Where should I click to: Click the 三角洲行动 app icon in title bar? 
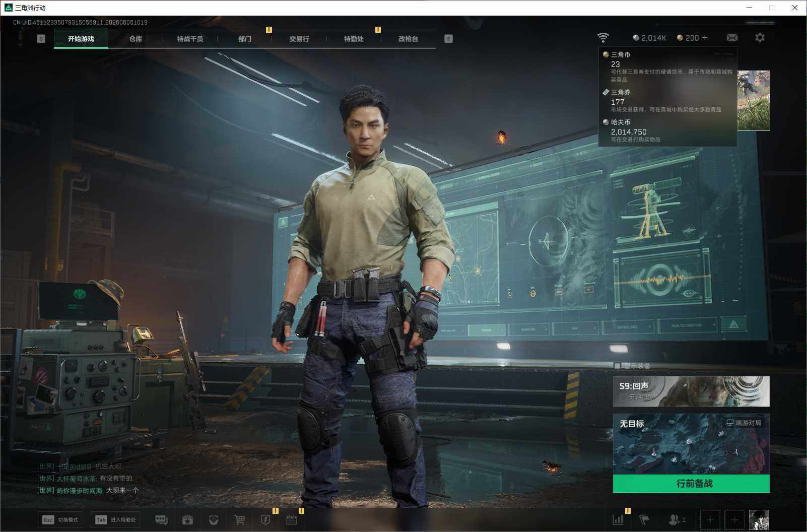coord(8,8)
